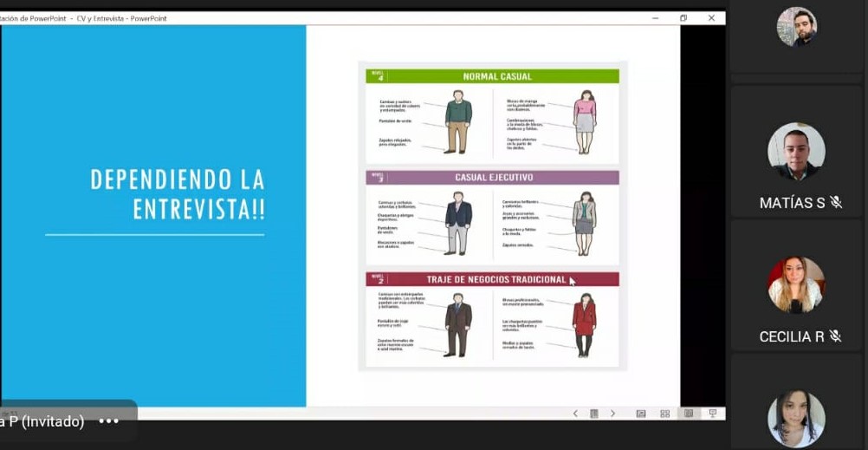Open Slide Sorter grid view

[x=665, y=414]
